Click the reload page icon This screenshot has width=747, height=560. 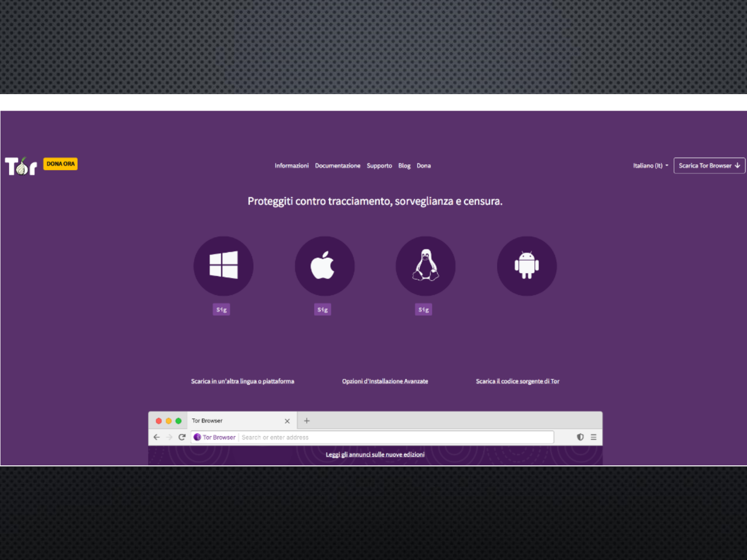click(182, 437)
